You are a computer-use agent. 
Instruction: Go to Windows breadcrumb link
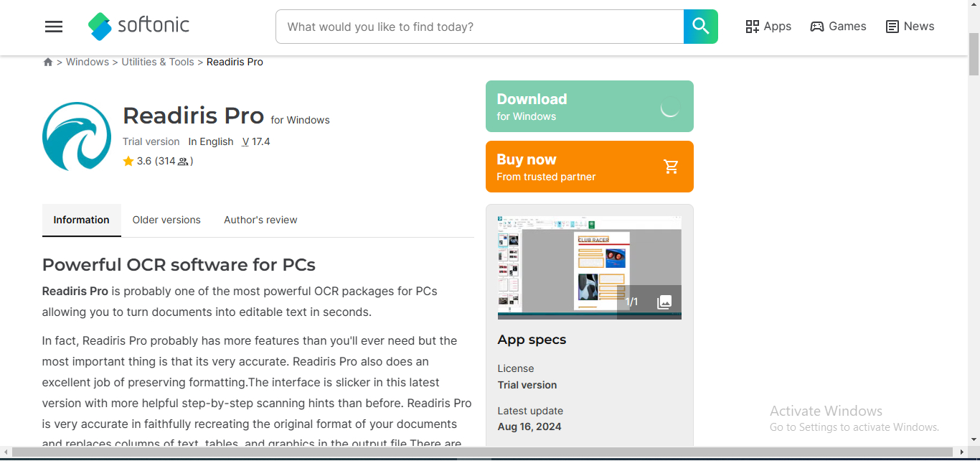point(88,62)
